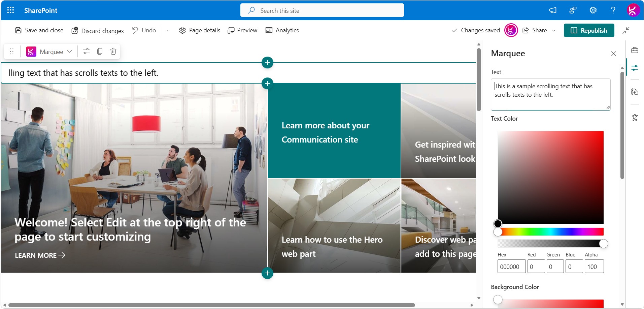Collapse the editor with the shrink arrows
Viewport: 644px width, 309px height.
click(626, 30)
